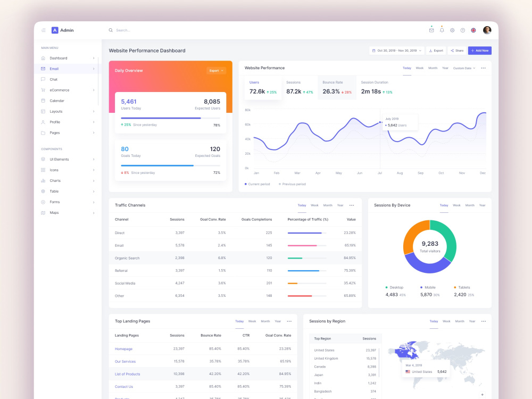
Task: Open the Our Services landing page link
Action: point(125,361)
